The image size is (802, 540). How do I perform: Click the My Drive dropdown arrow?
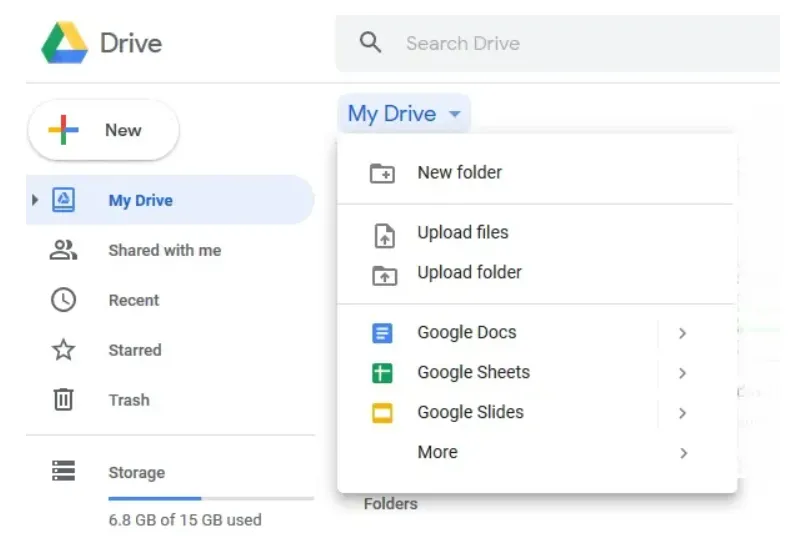455,114
